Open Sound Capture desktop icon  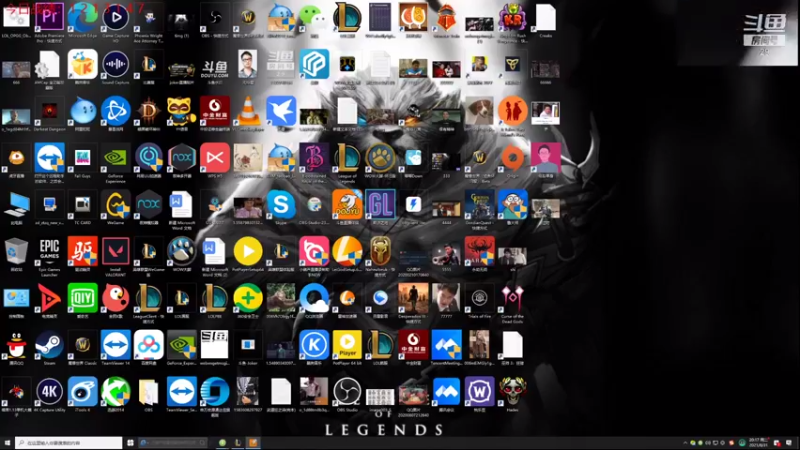[116, 64]
